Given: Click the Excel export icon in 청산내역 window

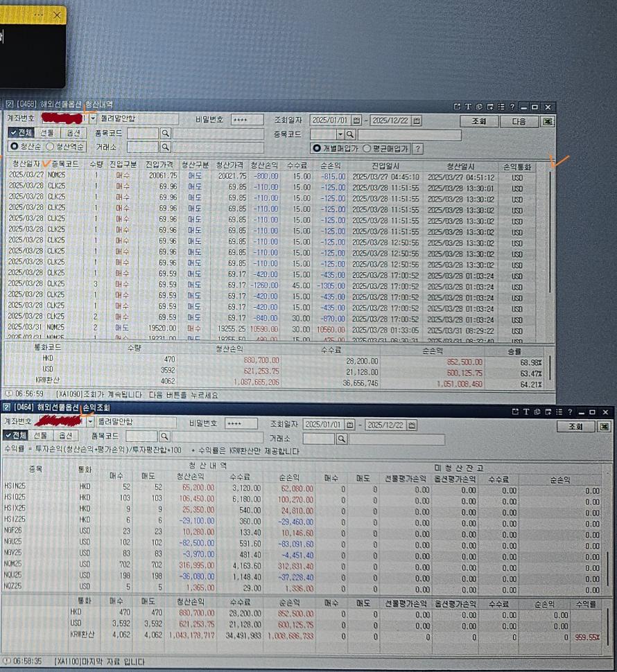Looking at the screenshot, I should pos(549,121).
